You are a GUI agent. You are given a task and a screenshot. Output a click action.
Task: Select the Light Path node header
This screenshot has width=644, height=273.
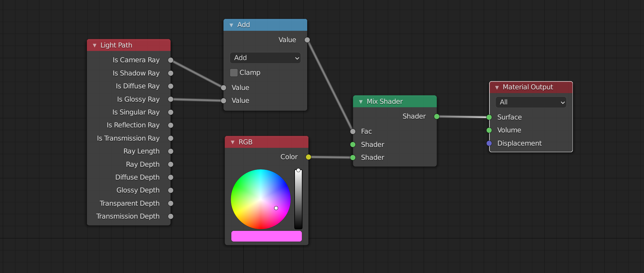[129, 45]
